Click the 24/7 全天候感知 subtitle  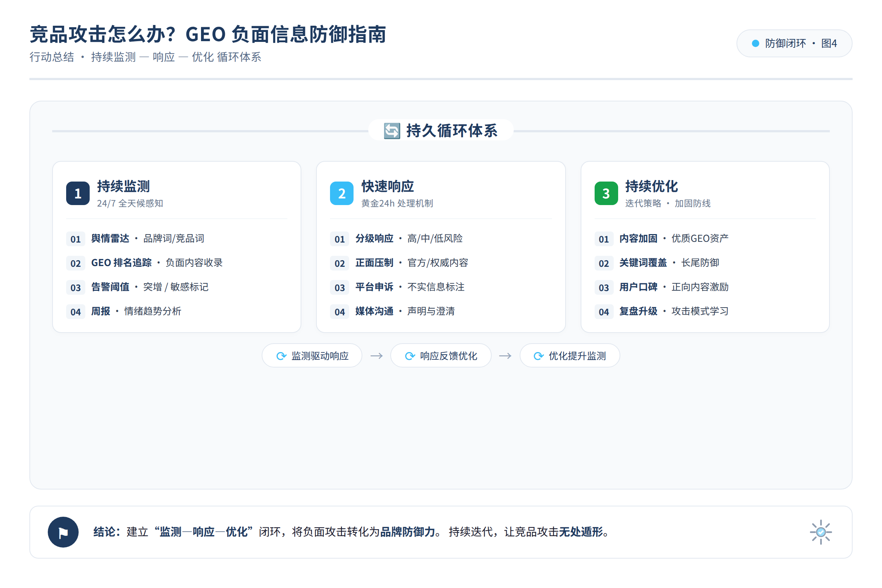[x=130, y=203]
